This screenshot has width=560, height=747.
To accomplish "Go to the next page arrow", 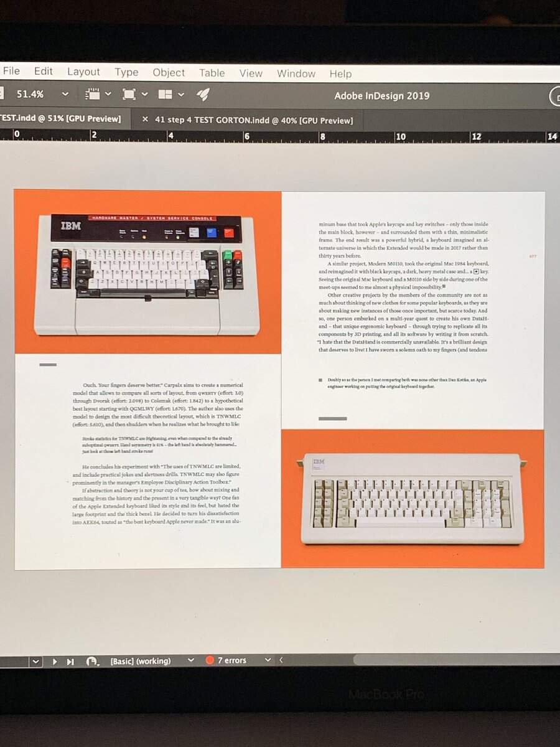I will click(x=54, y=661).
